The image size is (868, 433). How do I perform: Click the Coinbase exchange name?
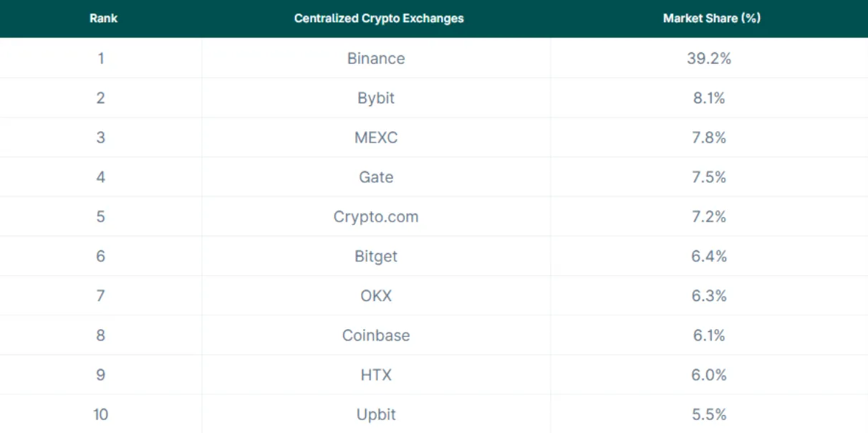[376, 335]
